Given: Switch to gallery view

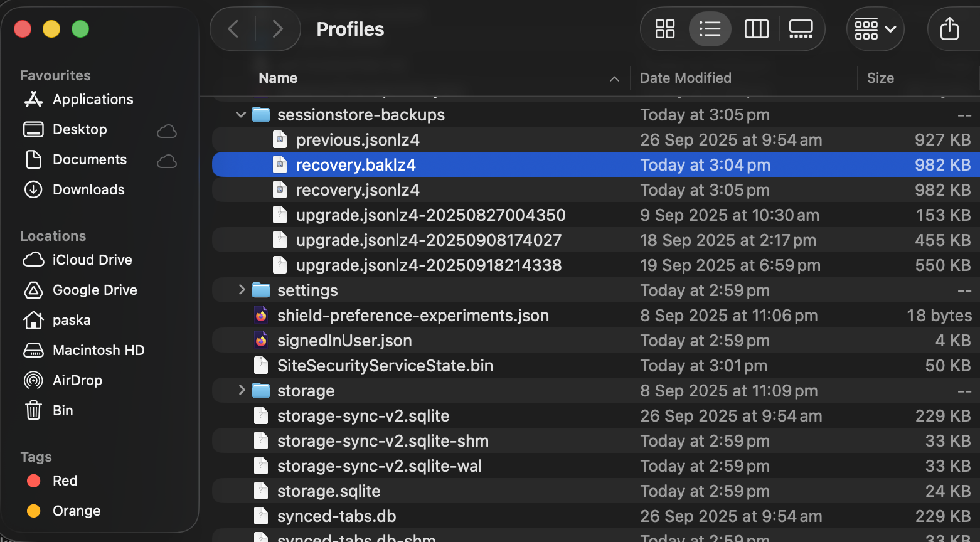Looking at the screenshot, I should [x=801, y=29].
